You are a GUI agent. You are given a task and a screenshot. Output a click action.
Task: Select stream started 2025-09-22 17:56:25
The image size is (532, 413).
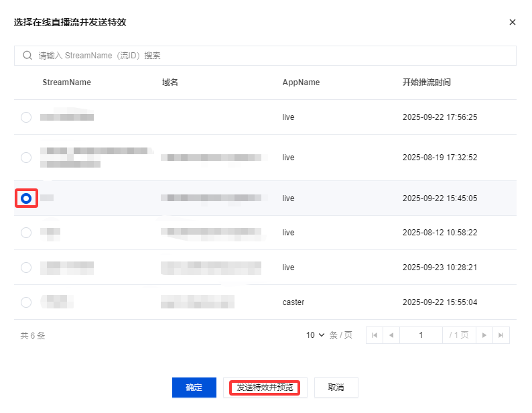pos(26,117)
